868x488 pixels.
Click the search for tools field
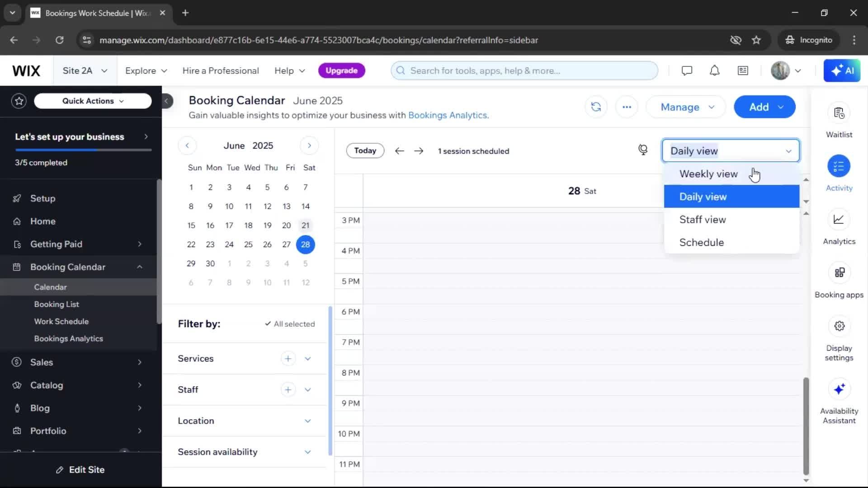pyautogui.click(x=524, y=70)
